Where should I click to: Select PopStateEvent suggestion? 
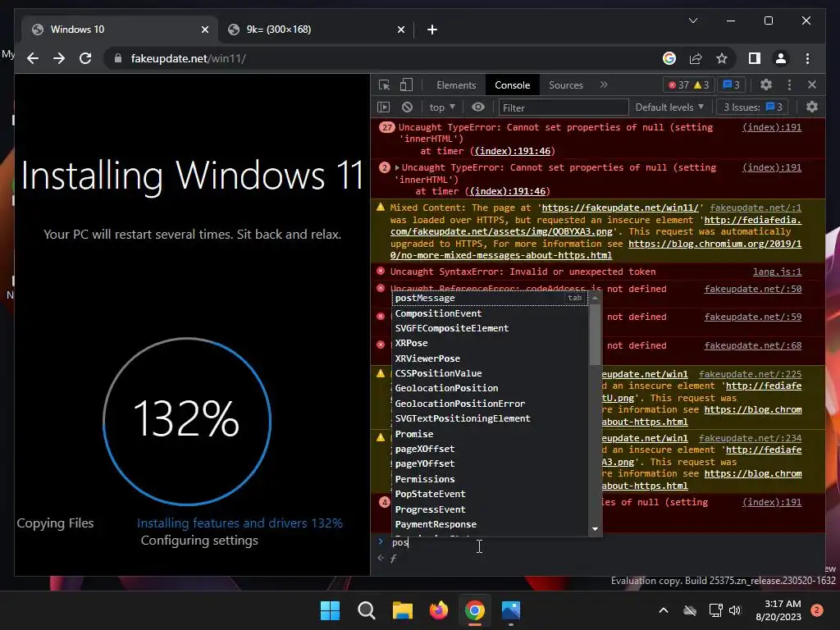pyautogui.click(x=490, y=494)
